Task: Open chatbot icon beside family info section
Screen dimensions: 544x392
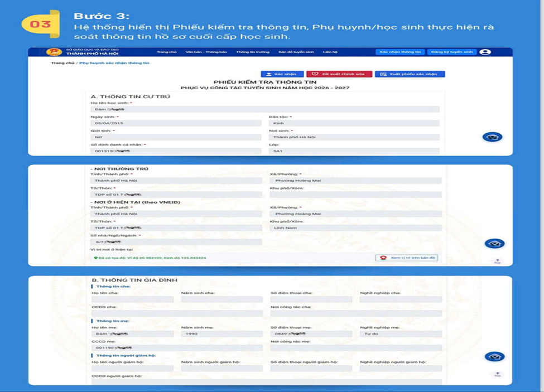Action: point(494,357)
